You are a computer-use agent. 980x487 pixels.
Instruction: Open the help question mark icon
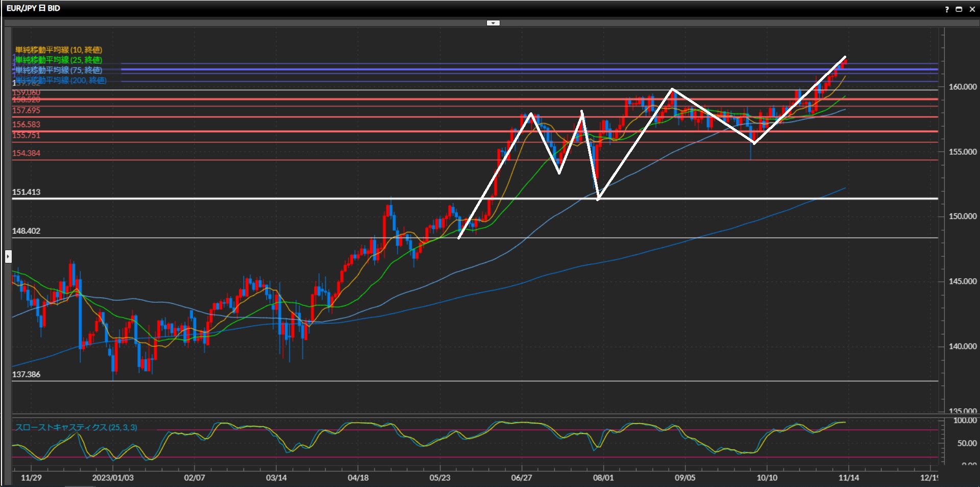[947, 9]
